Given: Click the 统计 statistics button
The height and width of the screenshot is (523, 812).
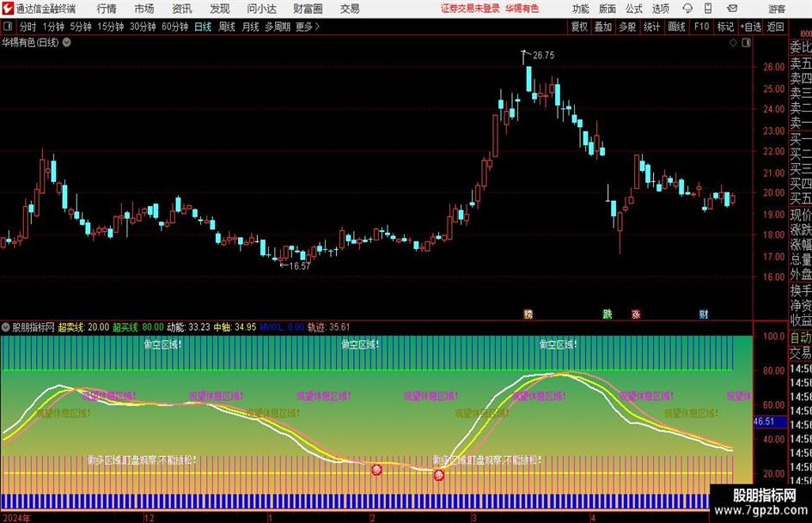Looking at the screenshot, I should pyautogui.click(x=651, y=27).
